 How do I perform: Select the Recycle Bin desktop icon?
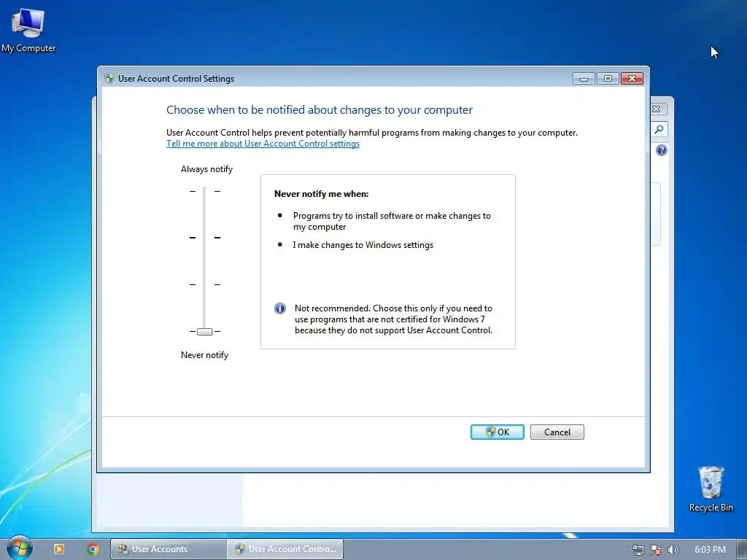[x=711, y=489]
